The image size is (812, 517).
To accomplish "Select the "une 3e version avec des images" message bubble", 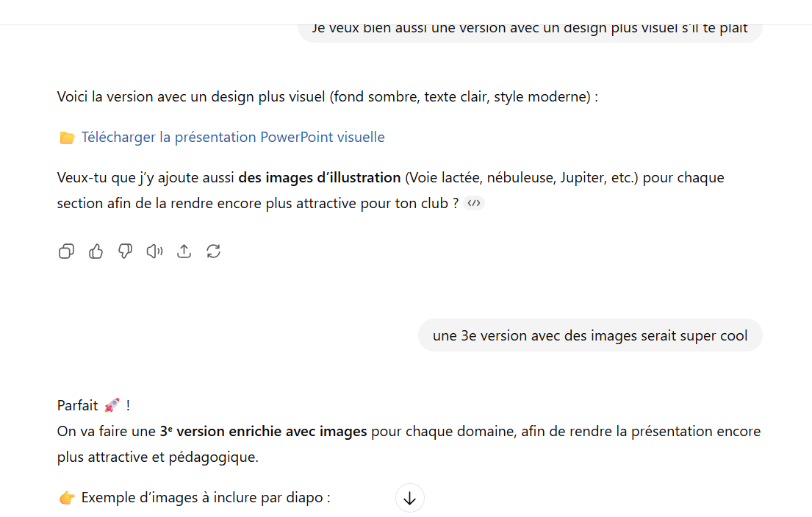I will tap(590, 336).
